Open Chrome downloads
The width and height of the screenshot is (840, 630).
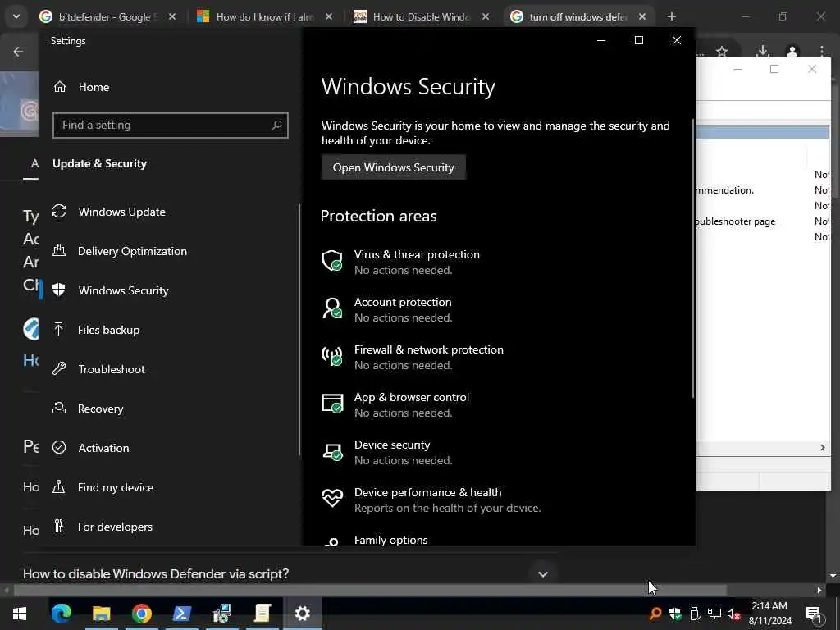point(762,52)
